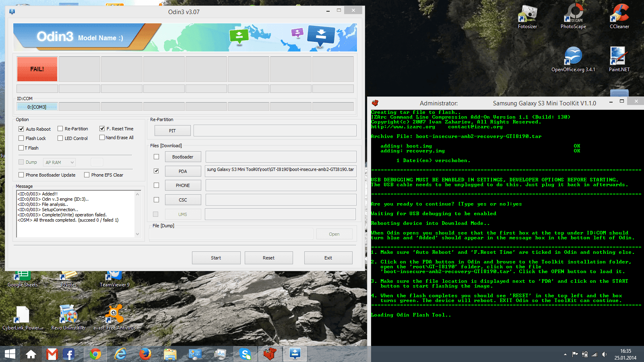Open Gmail from the taskbar
This screenshot has width=644, height=362.
52,354
